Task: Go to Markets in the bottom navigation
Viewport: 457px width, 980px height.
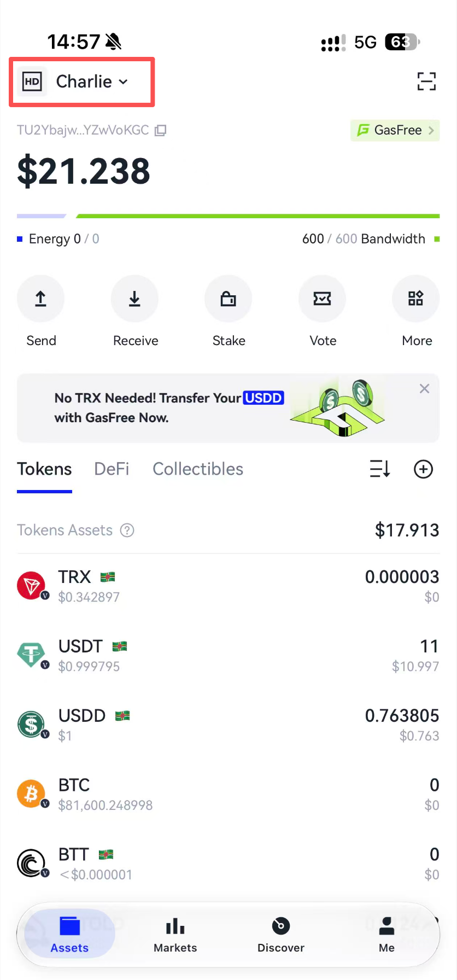Action: point(175,936)
